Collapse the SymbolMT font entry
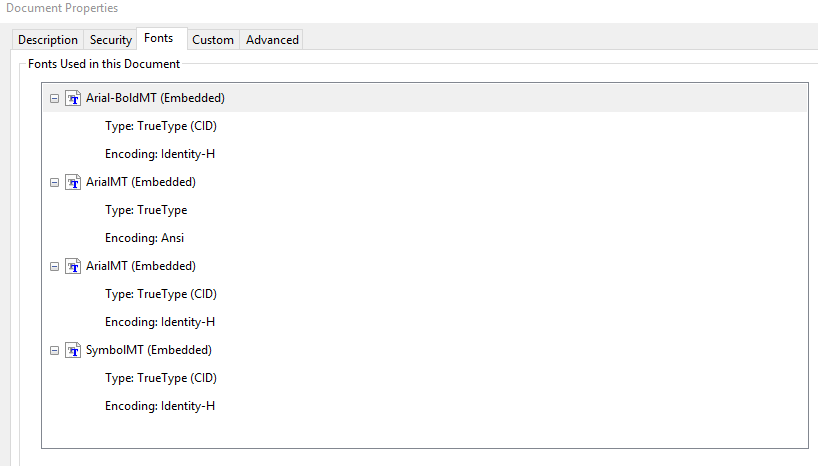 tap(54, 351)
